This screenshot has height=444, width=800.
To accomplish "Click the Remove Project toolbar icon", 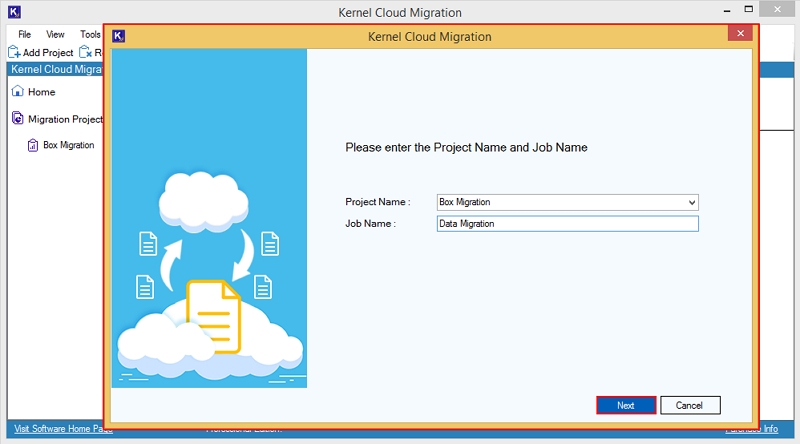I will pyautogui.click(x=85, y=52).
